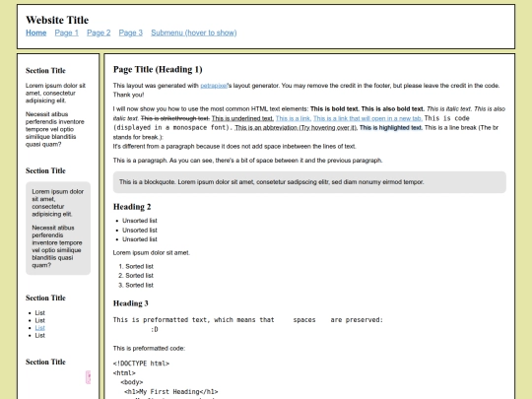The height and width of the screenshot is (399, 532).
Task: Click the 'This is a link.' hyperlink
Action: click(x=293, y=118)
